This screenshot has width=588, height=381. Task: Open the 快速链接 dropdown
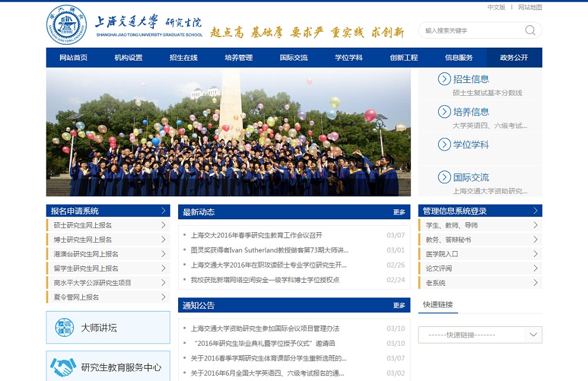coord(480,335)
